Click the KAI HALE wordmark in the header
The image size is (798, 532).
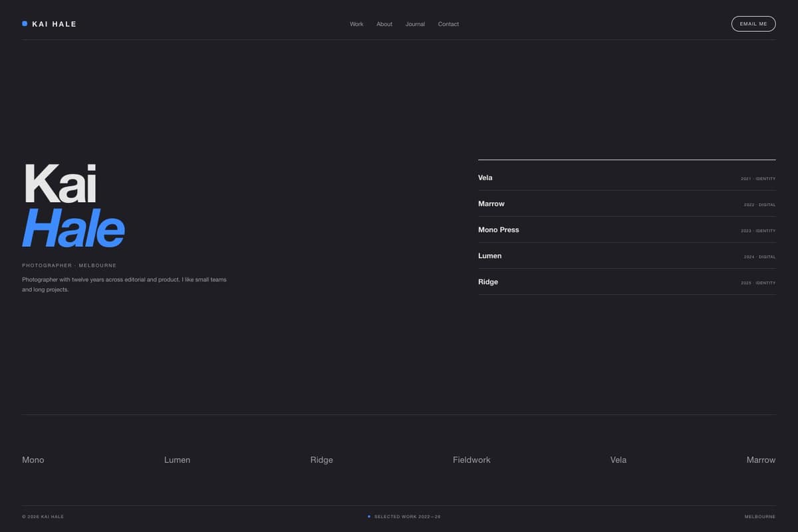click(x=55, y=24)
